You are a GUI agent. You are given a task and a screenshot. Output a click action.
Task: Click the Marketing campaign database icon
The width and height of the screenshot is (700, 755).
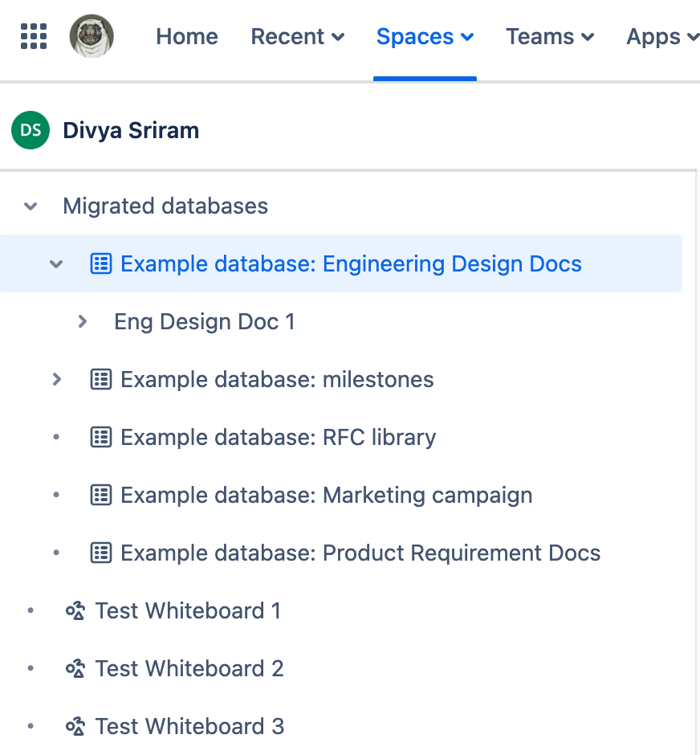click(101, 495)
